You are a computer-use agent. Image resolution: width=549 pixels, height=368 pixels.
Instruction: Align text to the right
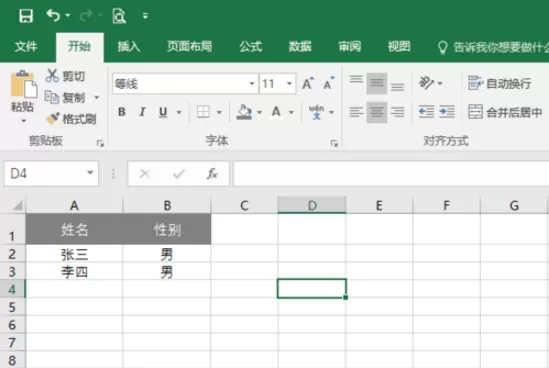(397, 112)
